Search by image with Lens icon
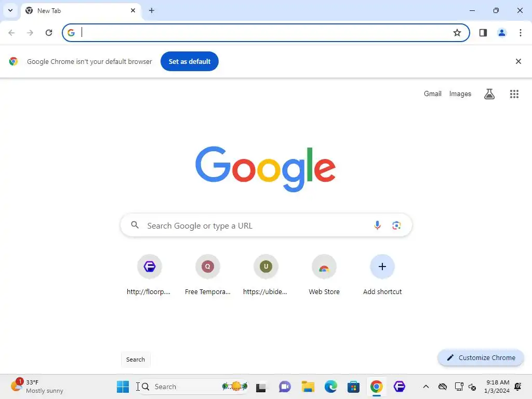532x399 pixels. click(x=396, y=225)
